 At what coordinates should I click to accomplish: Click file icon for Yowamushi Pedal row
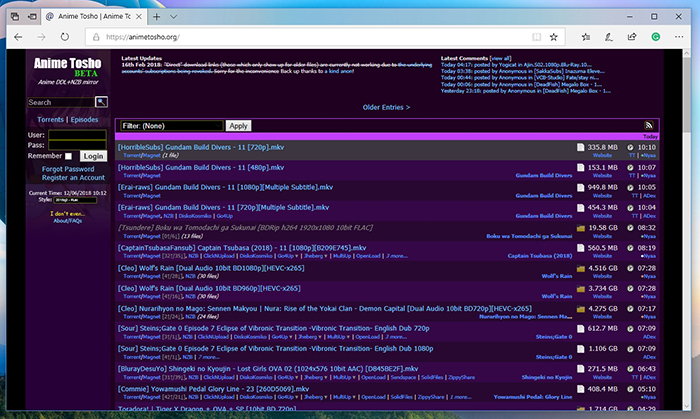click(x=580, y=389)
